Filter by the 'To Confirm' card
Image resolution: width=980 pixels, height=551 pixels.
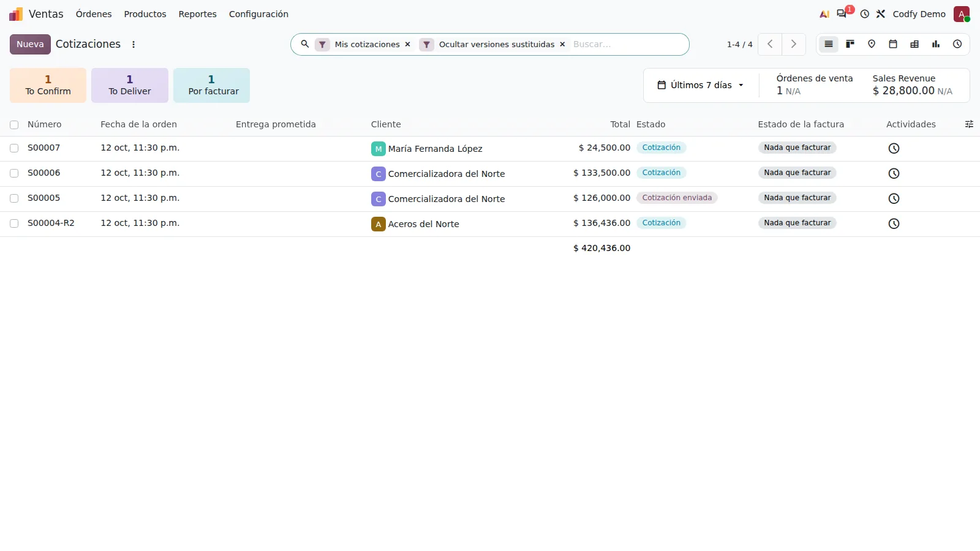coord(48,85)
